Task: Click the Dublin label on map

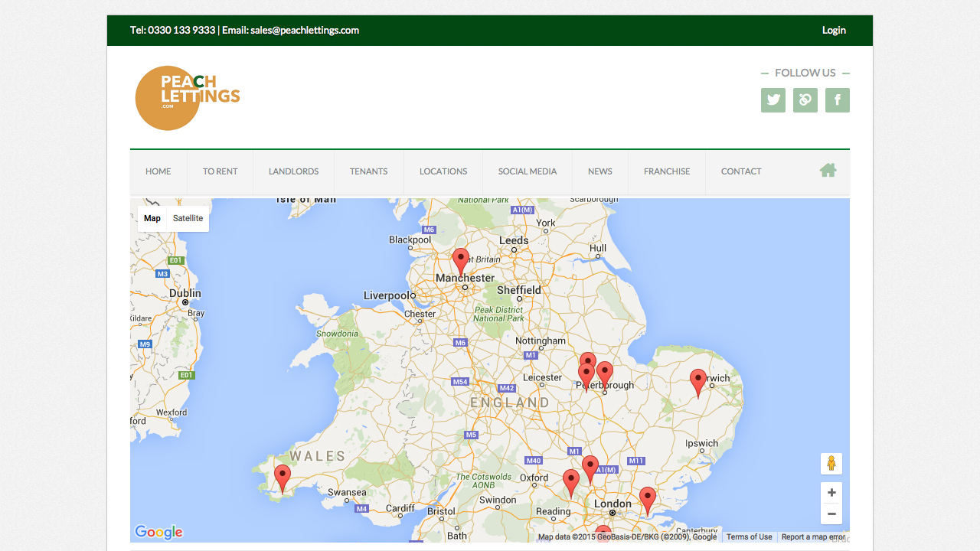Action: [x=185, y=293]
